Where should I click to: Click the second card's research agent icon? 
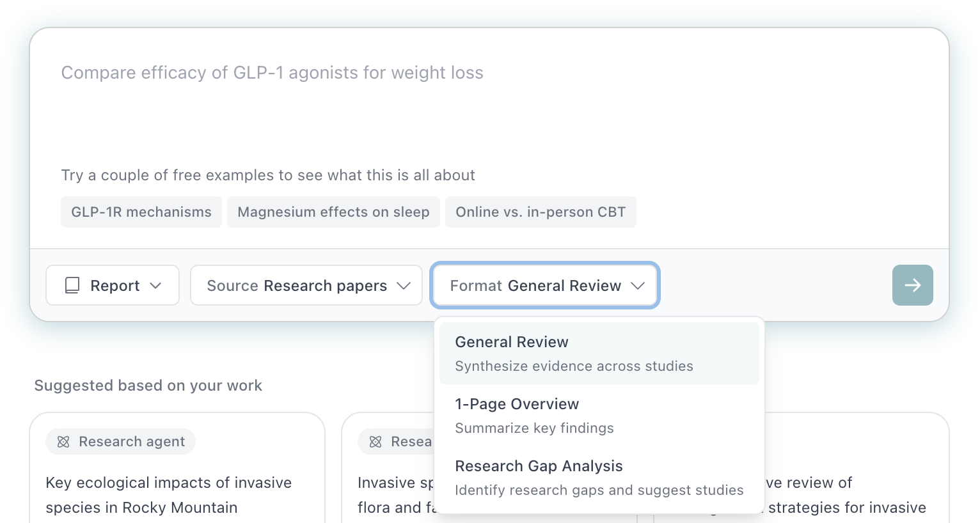pyautogui.click(x=375, y=442)
